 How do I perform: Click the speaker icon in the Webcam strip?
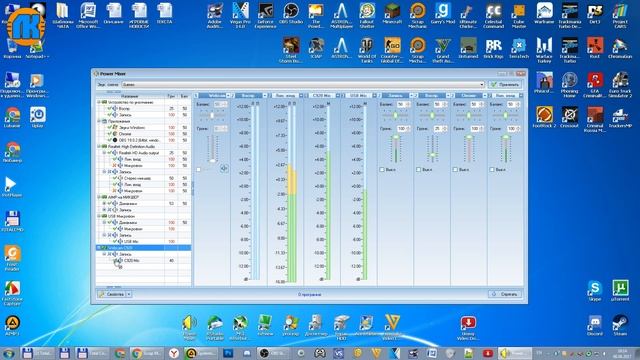coord(224,168)
